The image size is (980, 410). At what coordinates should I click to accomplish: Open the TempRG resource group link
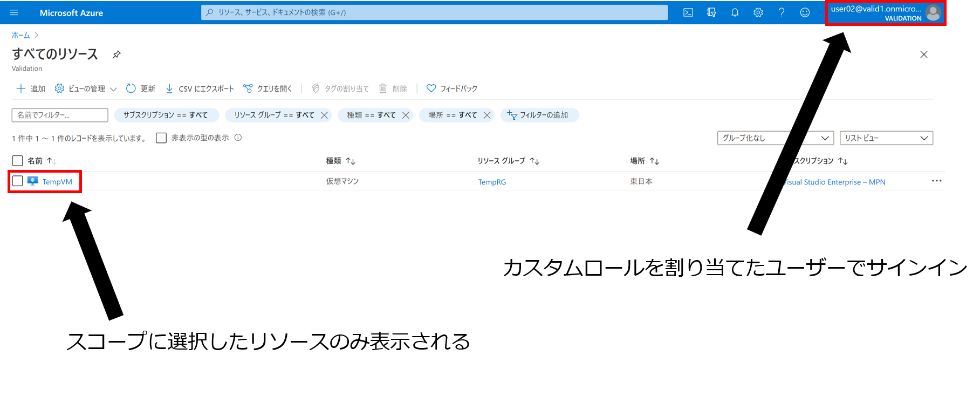coord(492,182)
